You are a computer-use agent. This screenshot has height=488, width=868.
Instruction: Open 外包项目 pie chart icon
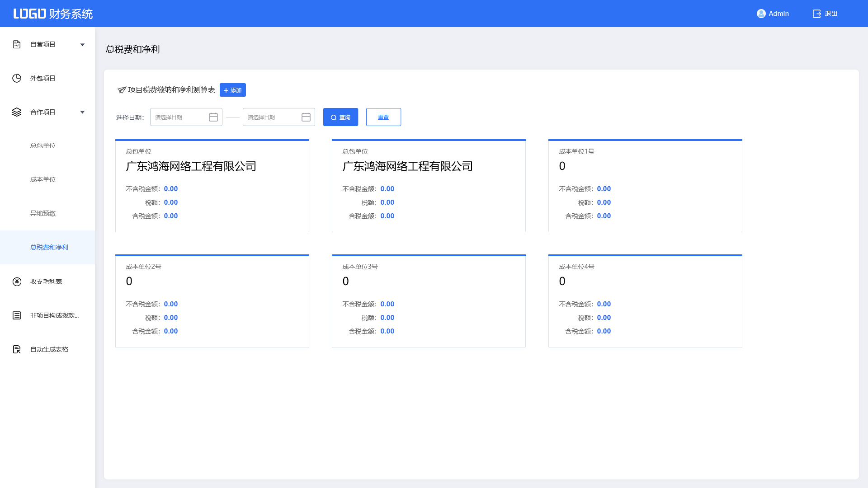coord(17,78)
